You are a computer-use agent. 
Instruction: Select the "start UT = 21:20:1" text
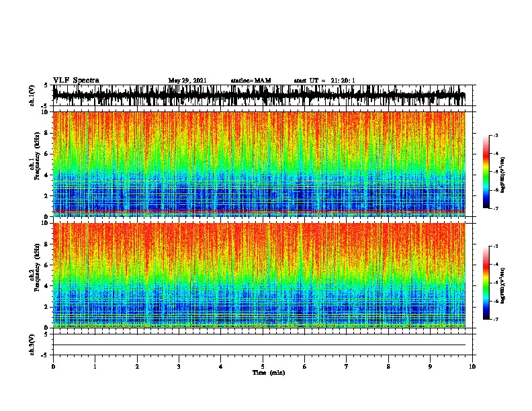click(x=324, y=81)
